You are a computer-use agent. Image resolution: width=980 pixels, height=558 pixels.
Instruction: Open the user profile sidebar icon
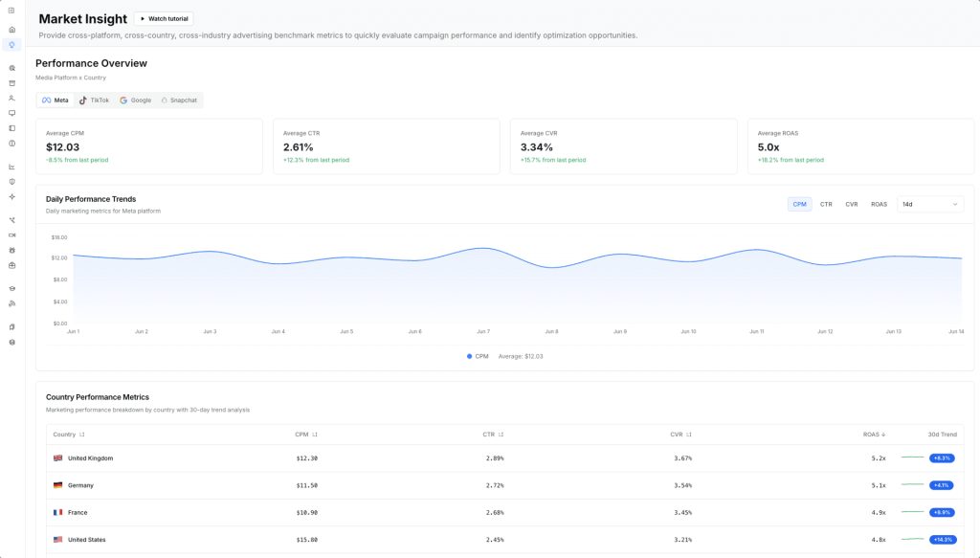click(11, 98)
